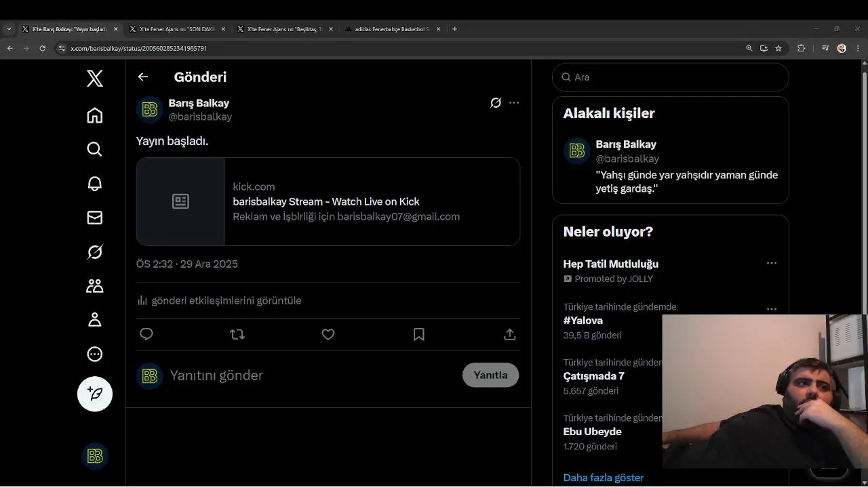This screenshot has width=868, height=488.
Task: Click the @barisbalkay handle in Alakalı kişiler
Action: [627, 159]
